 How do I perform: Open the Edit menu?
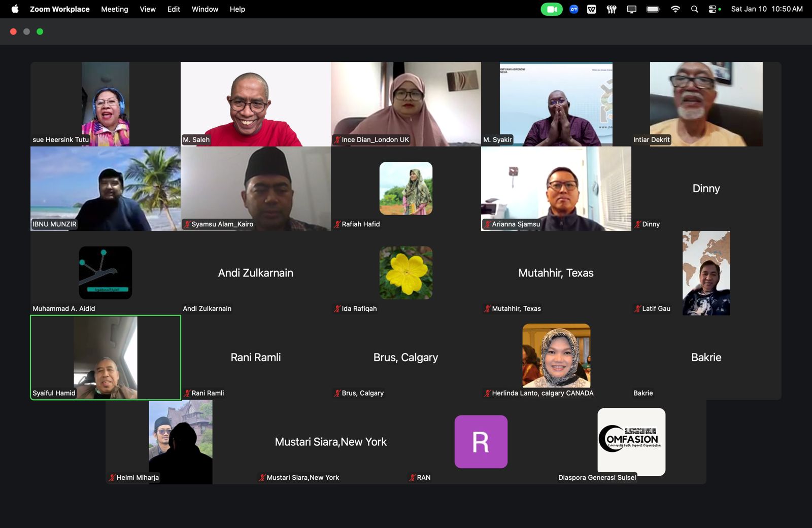point(174,9)
